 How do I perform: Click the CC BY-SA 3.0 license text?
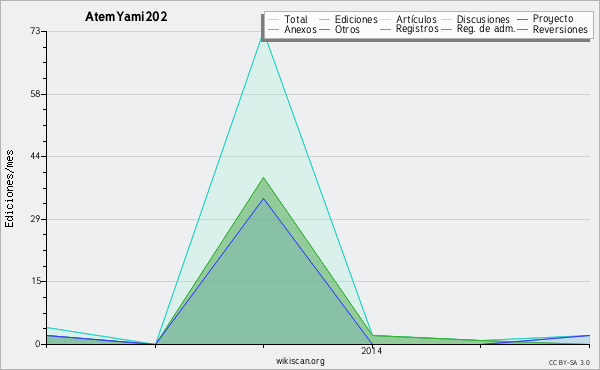point(569,363)
